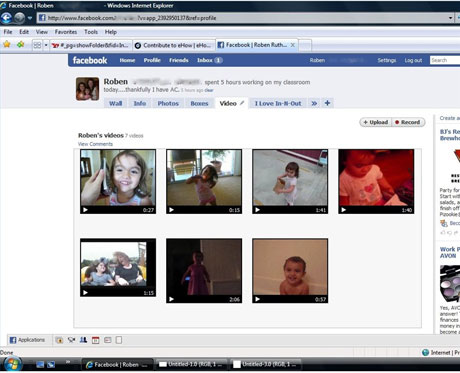This screenshot has width=460, height=373.
Task: Open the Untitled-1.0 taskbar window
Action: click(x=191, y=365)
